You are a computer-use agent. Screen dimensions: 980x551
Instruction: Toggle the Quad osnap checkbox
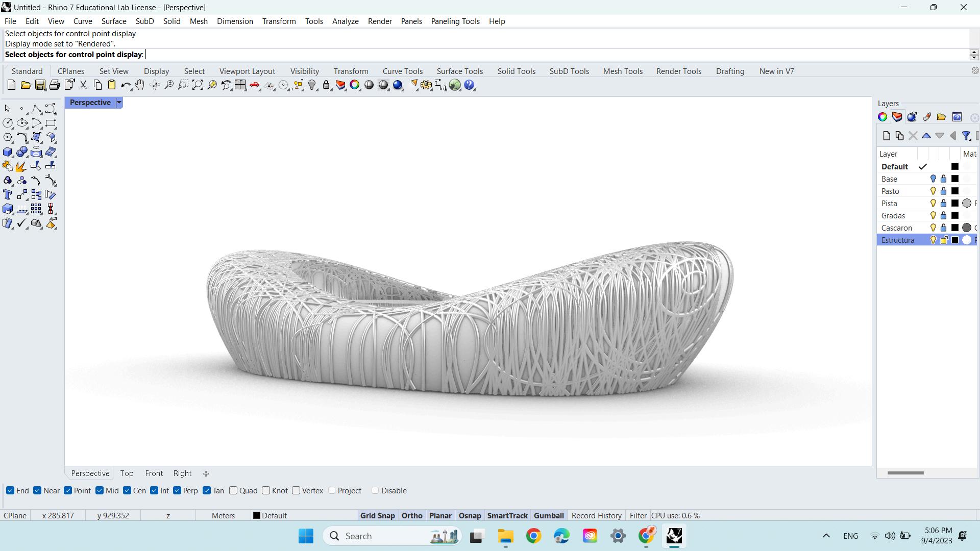coord(234,490)
